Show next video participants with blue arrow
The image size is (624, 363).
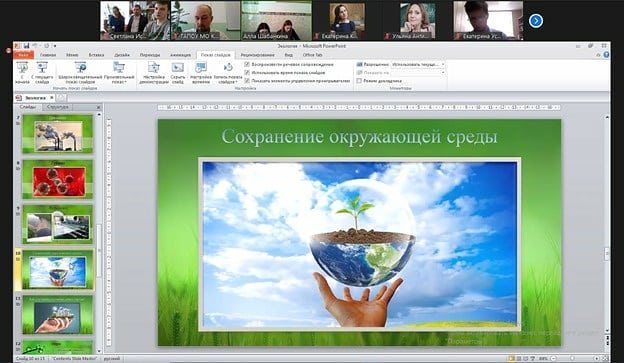pyautogui.click(x=536, y=21)
